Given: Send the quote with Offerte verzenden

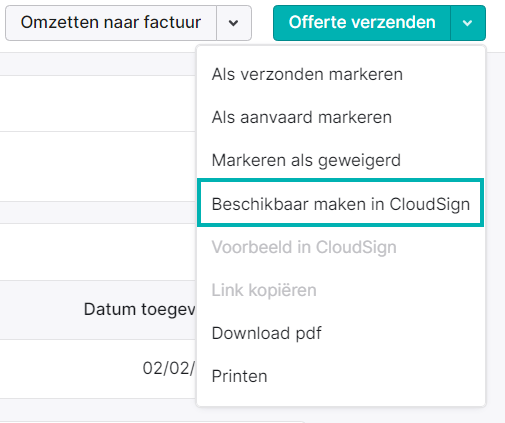Looking at the screenshot, I should (362, 23).
